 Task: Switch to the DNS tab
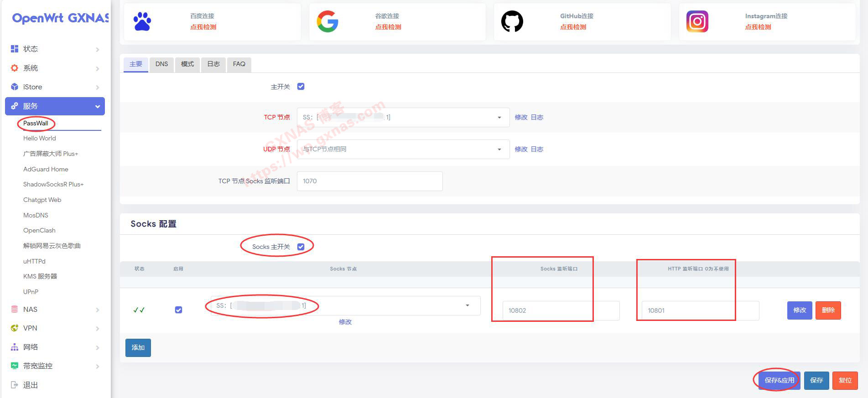(x=161, y=64)
